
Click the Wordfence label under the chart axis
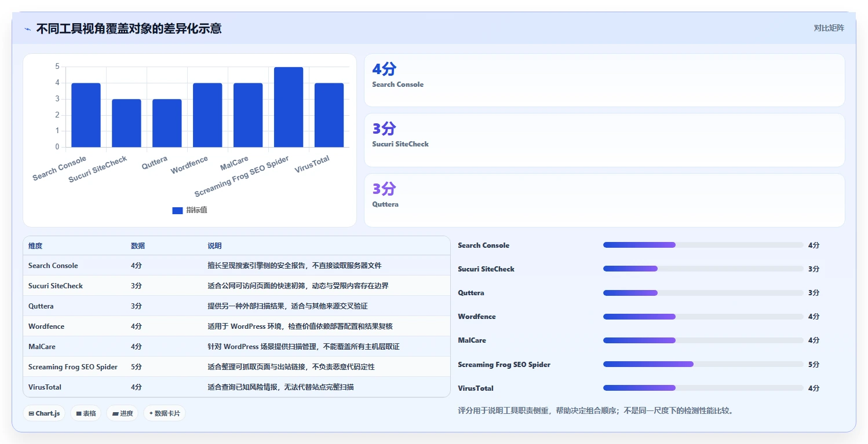point(189,166)
